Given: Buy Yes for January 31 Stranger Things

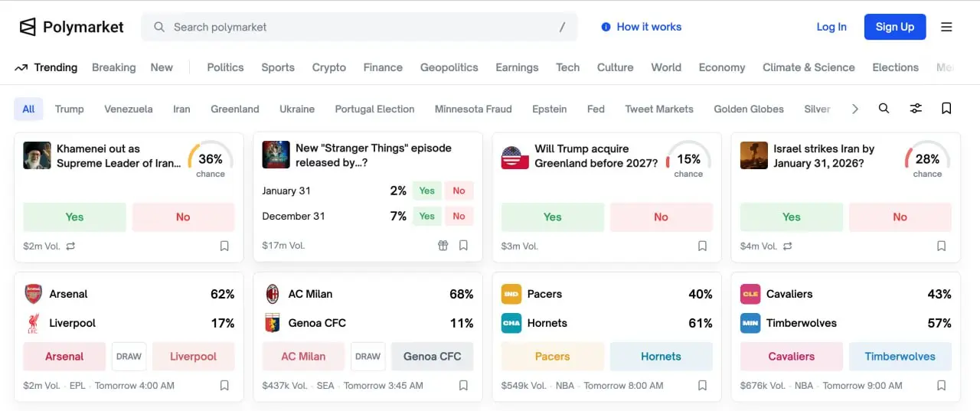Looking at the screenshot, I should tap(426, 191).
